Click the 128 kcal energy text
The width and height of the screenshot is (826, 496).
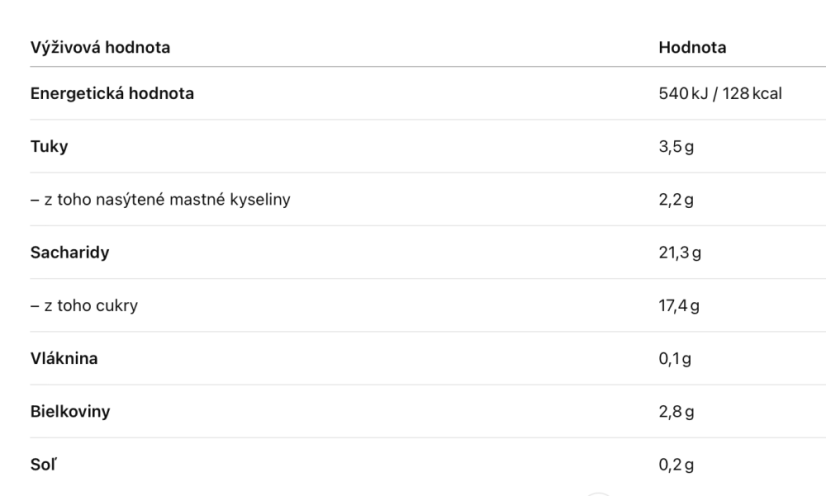point(752,93)
